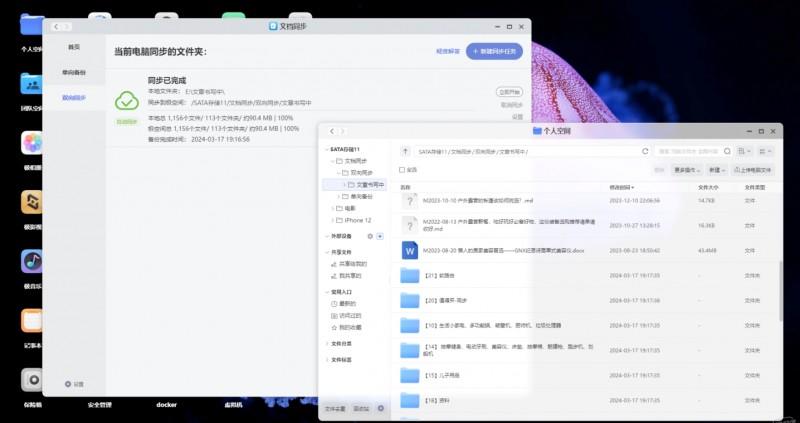Image resolution: width=800 pixels, height=423 pixels.
Task: Collapse the SATA存储11 tree root
Action: pyautogui.click(x=327, y=150)
